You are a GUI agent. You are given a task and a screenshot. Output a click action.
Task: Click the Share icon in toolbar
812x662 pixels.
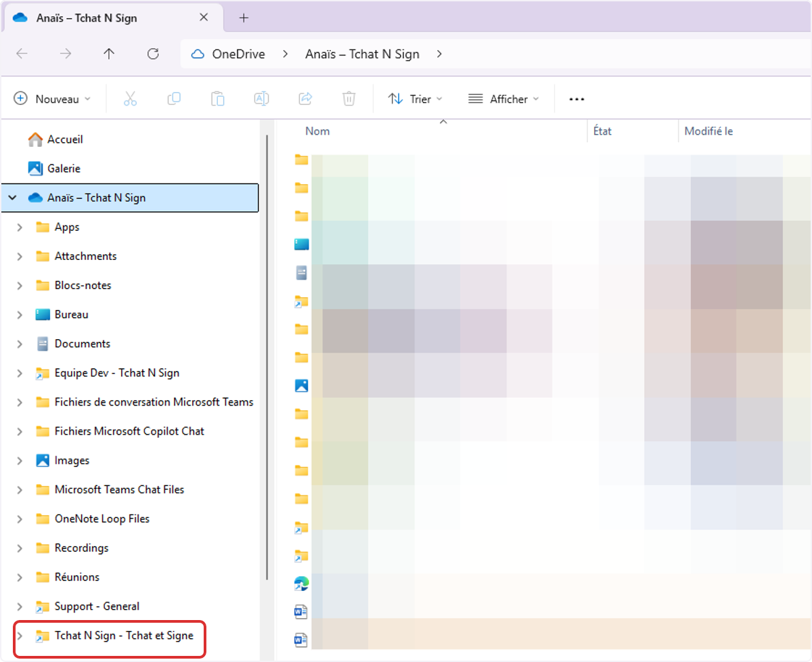[305, 99]
